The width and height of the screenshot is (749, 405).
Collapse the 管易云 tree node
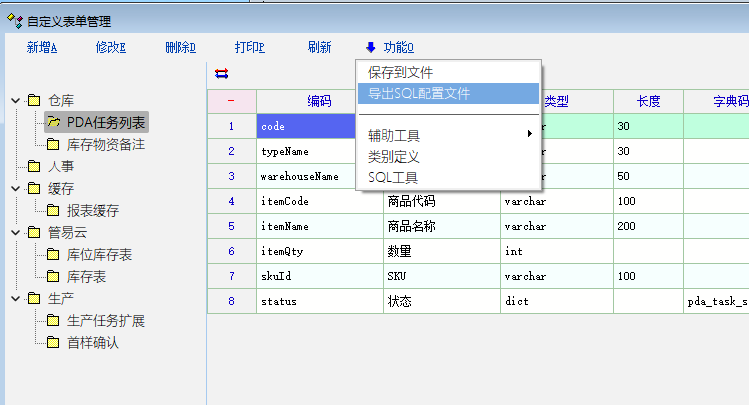pyautogui.click(x=16, y=232)
